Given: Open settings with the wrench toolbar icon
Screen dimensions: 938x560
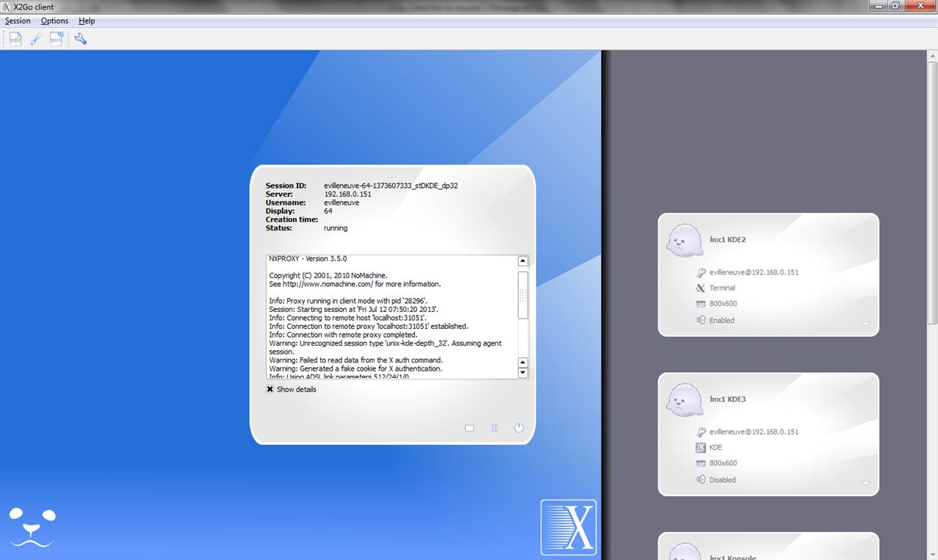Looking at the screenshot, I should [81, 39].
